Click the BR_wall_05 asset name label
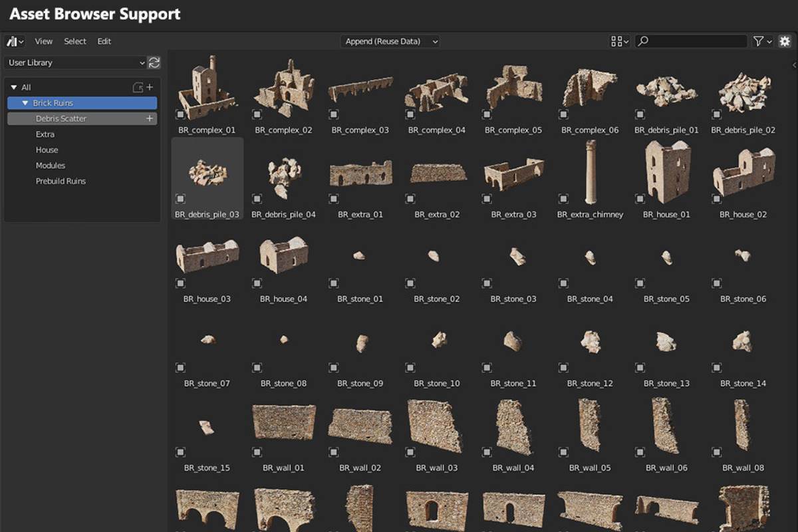Image resolution: width=798 pixels, height=532 pixels. [x=591, y=468]
